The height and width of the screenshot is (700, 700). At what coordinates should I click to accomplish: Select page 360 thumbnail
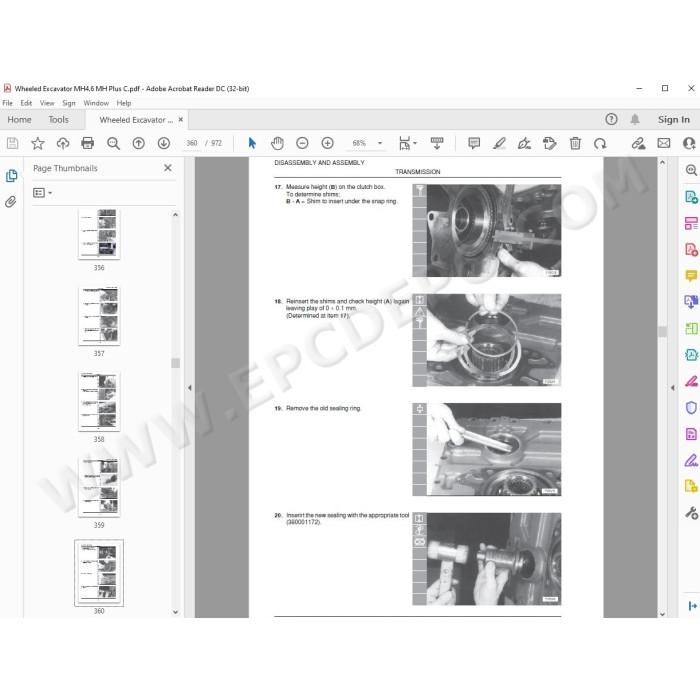click(99, 573)
